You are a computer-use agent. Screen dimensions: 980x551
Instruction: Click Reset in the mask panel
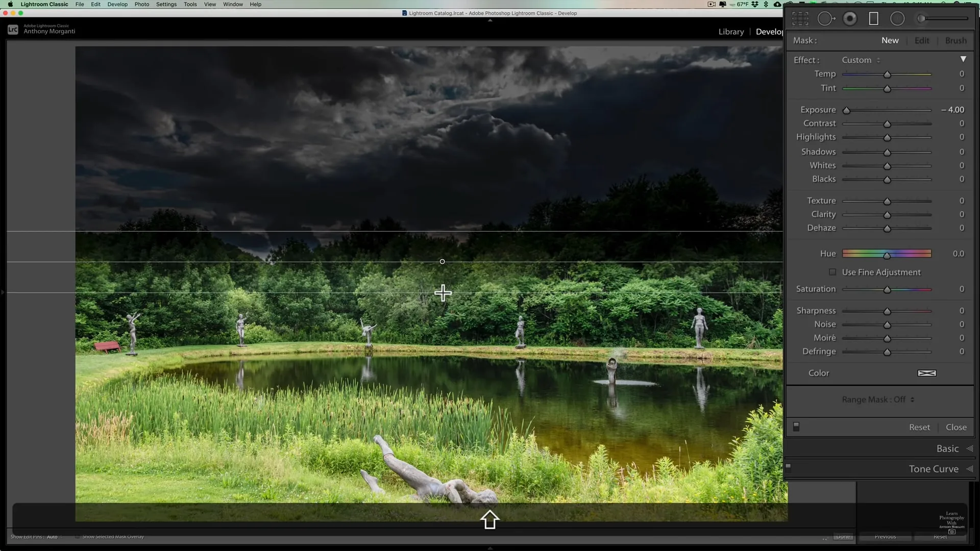coord(919,428)
